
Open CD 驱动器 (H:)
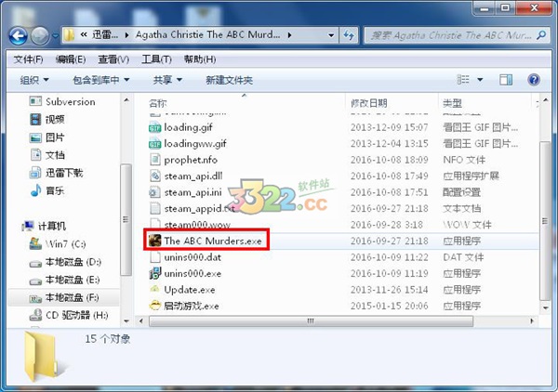pos(68,315)
